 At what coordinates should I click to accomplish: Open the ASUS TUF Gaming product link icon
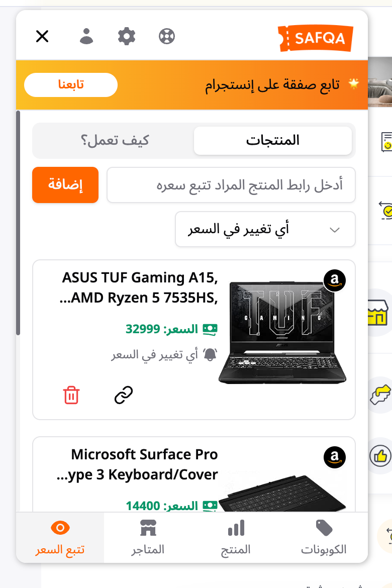pyautogui.click(x=124, y=395)
